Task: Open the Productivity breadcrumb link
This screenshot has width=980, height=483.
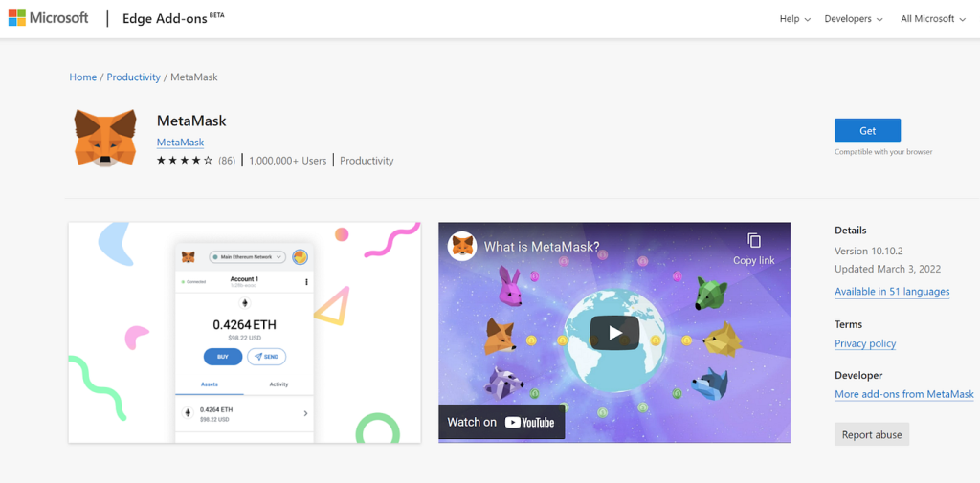Action: (134, 77)
